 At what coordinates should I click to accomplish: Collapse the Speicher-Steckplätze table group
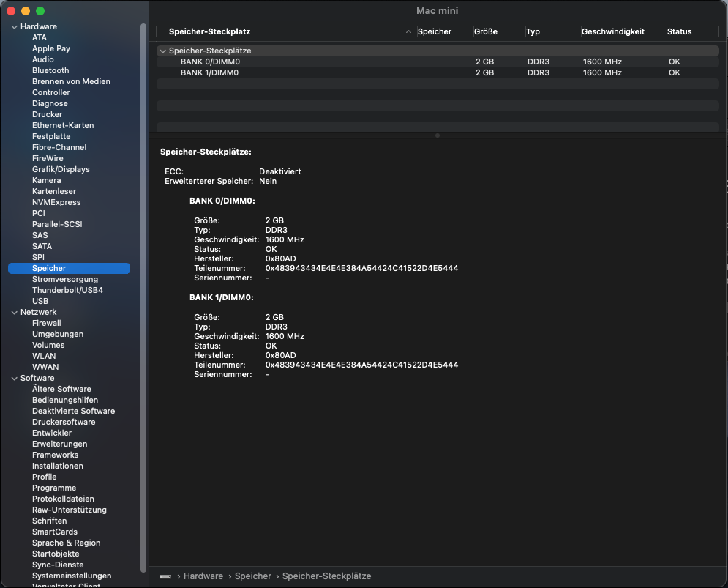click(162, 51)
